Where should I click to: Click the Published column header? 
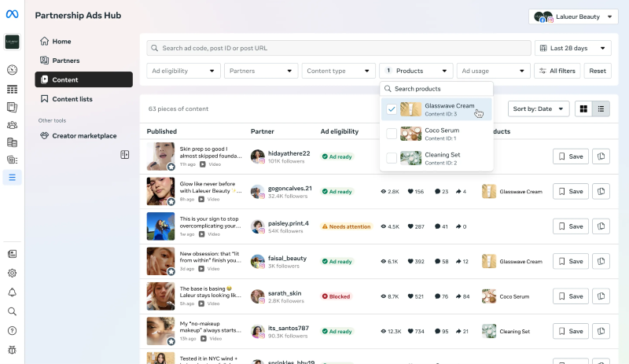tap(162, 131)
